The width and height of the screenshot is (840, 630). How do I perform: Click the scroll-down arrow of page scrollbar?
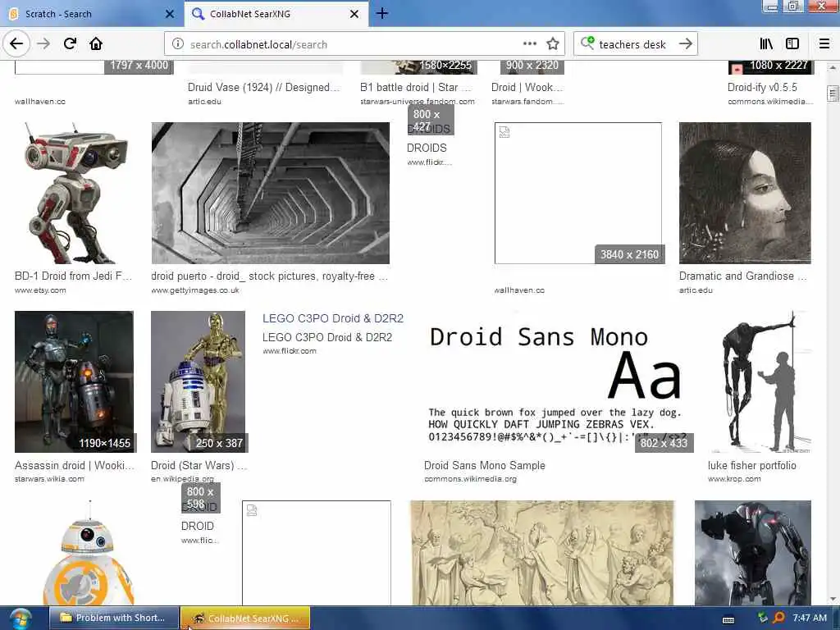click(833, 600)
